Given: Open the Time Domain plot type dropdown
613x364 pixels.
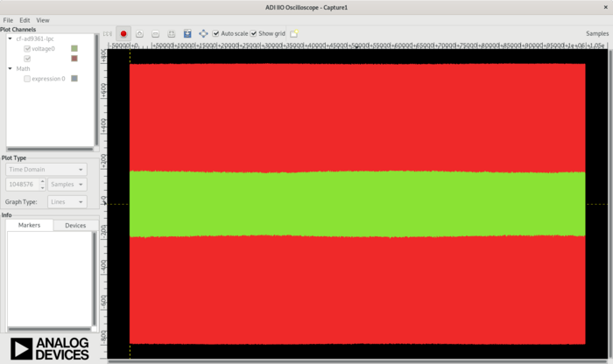Looking at the screenshot, I should 46,170.
